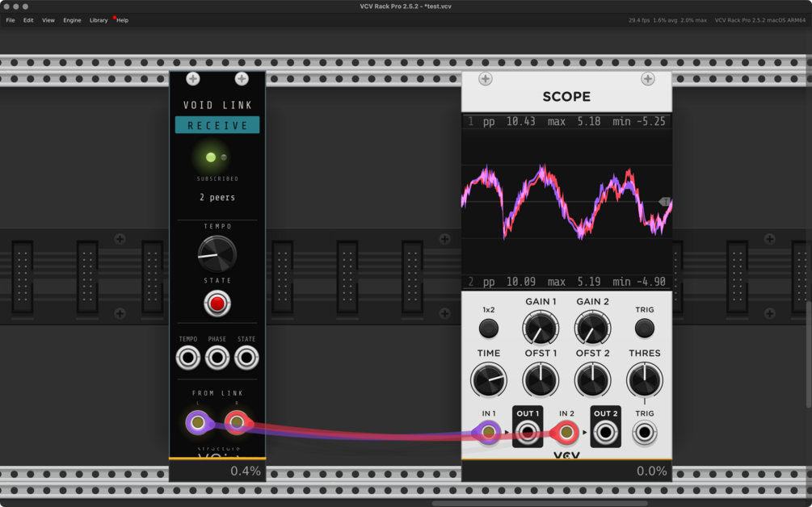Click the IN 1 input jack on Scope
This screenshot has height=507, width=812.
pos(488,432)
